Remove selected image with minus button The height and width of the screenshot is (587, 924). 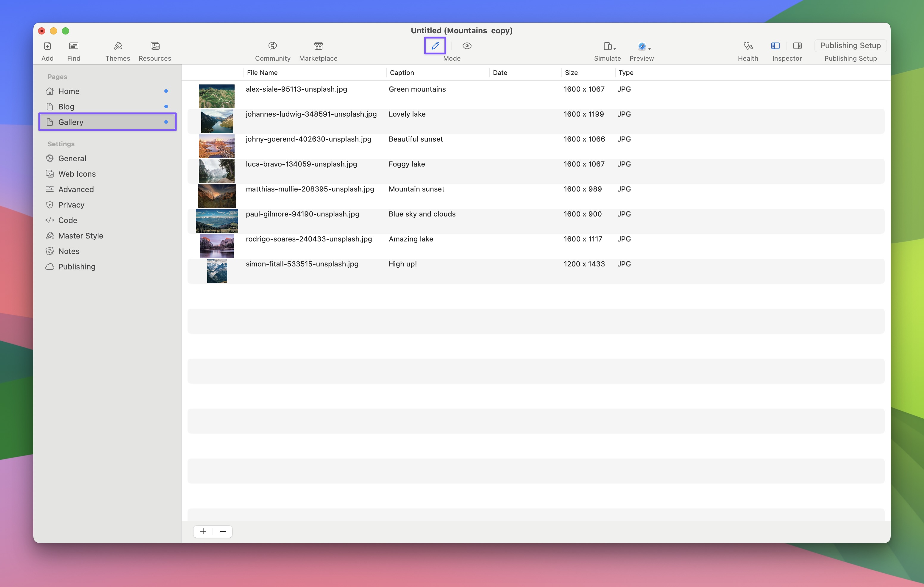[223, 531]
